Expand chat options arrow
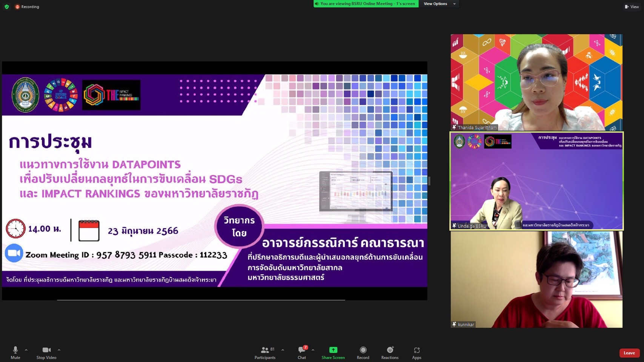The height and width of the screenshot is (362, 644). (x=313, y=350)
